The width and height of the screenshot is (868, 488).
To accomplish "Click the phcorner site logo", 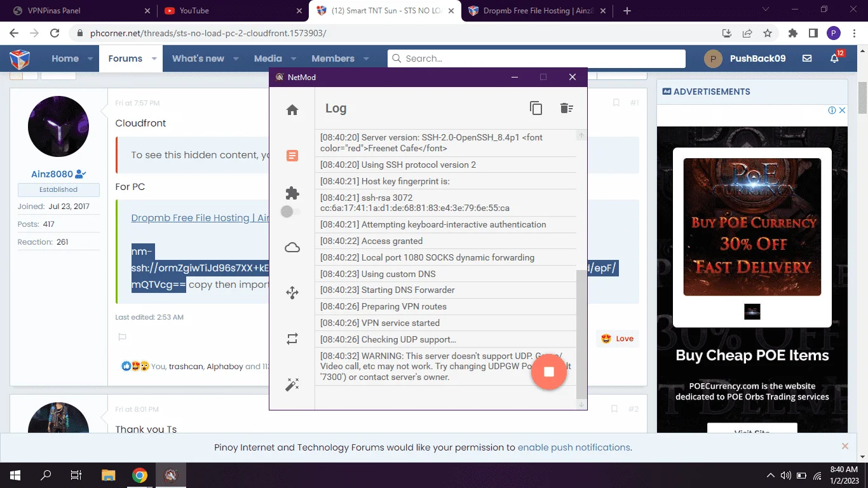I will pyautogui.click(x=20, y=58).
